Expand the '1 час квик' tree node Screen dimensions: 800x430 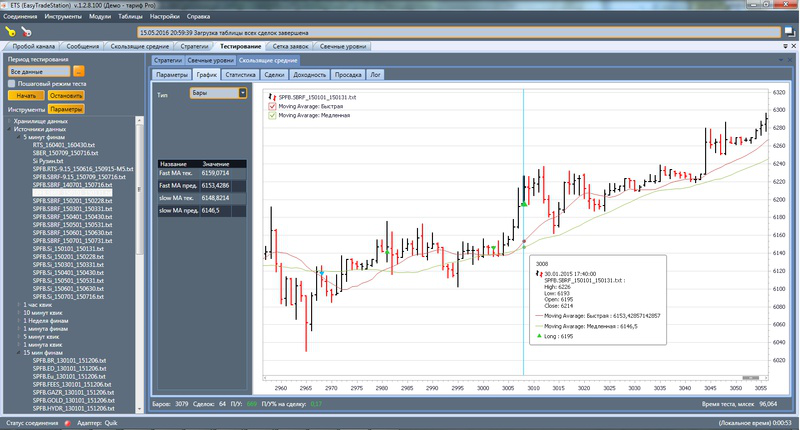pyautogui.click(x=18, y=305)
